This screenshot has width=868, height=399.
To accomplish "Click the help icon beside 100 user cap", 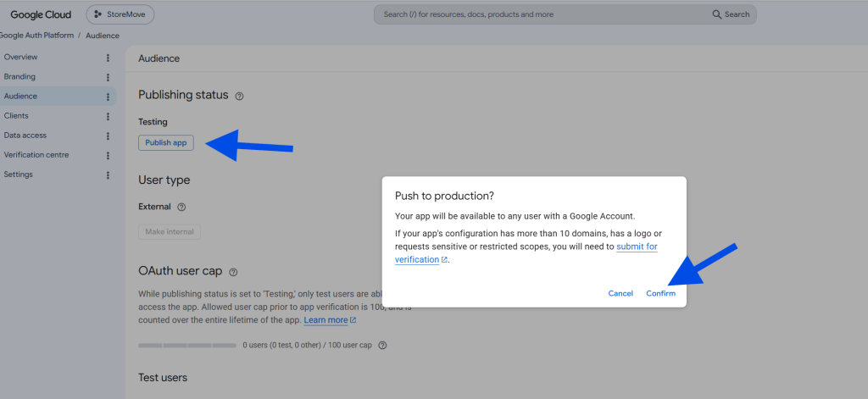I will click(382, 346).
